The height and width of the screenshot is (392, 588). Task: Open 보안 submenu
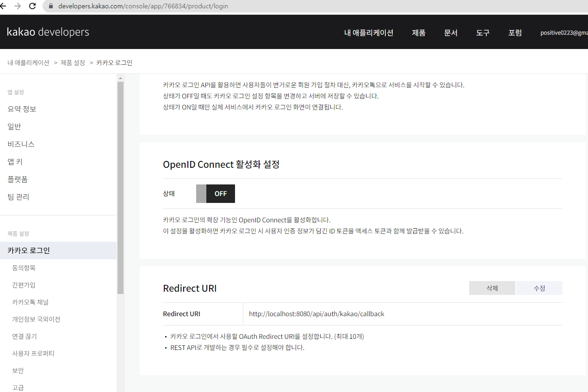coord(18,370)
